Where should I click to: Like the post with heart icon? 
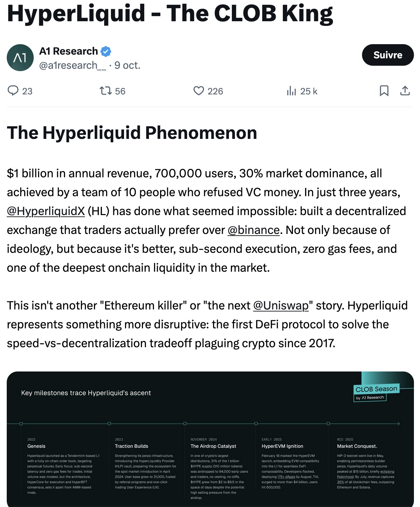pos(199,91)
